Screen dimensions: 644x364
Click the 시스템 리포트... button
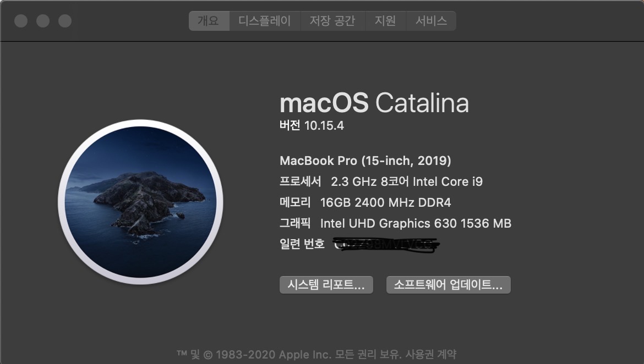326,285
